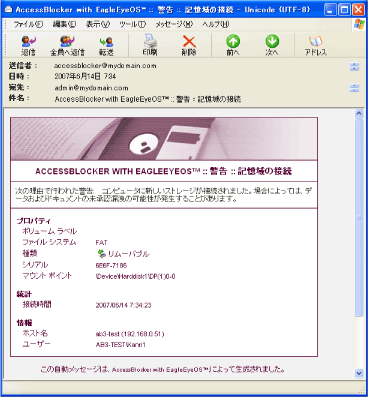Click the serial value 5E6F-7186

(111, 266)
